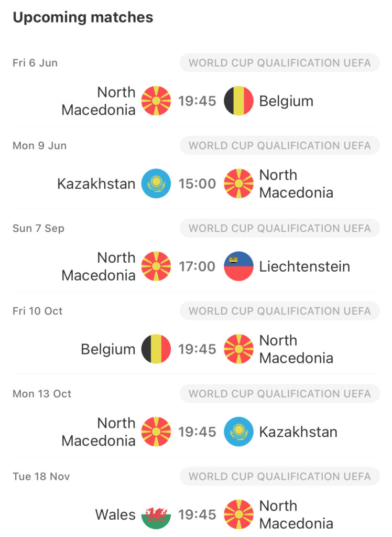
Task: Open the World Cup Qualification UEFA tag for Fri 6 Jun
Action: click(x=280, y=63)
